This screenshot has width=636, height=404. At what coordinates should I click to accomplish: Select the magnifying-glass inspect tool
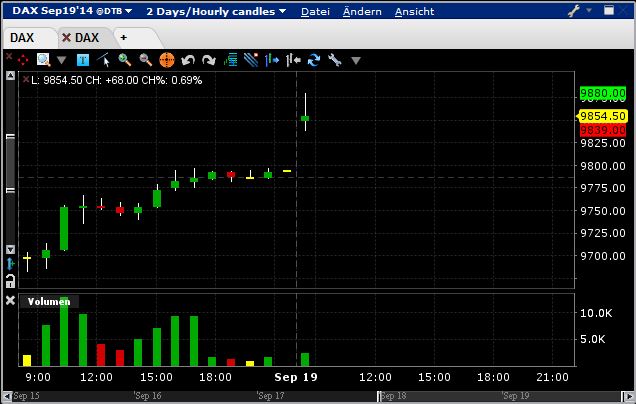pos(43,60)
